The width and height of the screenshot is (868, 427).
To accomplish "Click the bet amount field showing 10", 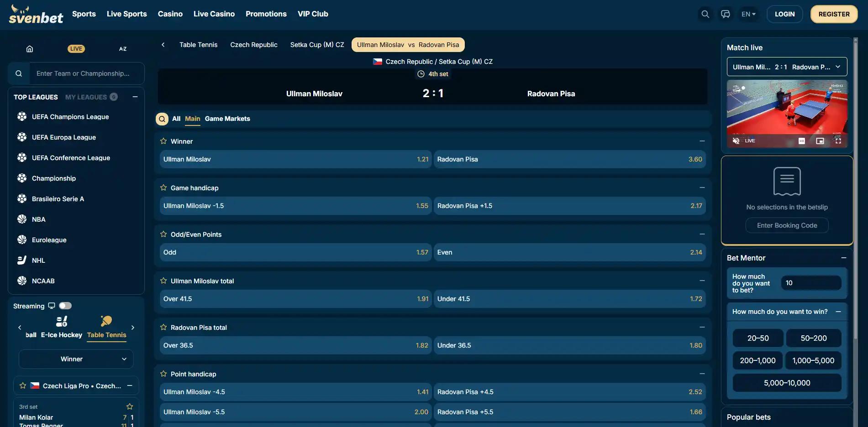I will 811,283.
